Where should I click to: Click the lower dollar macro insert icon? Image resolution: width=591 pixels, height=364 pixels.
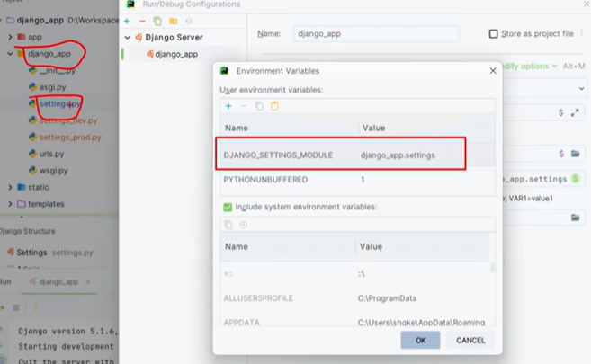pyautogui.click(x=561, y=154)
